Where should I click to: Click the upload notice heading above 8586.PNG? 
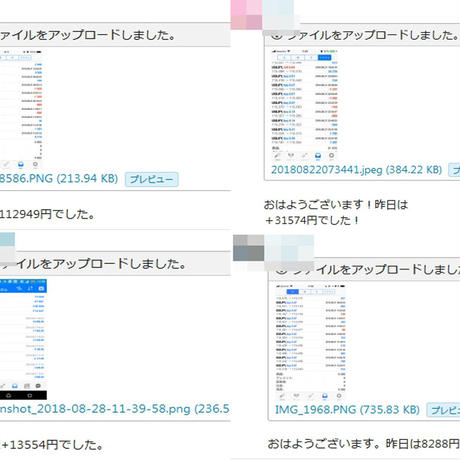(x=87, y=35)
